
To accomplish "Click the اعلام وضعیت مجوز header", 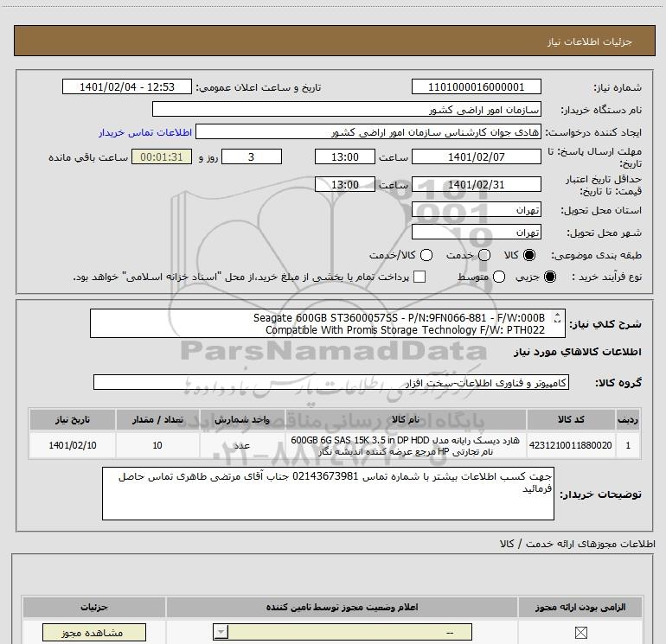I will coord(342,608).
